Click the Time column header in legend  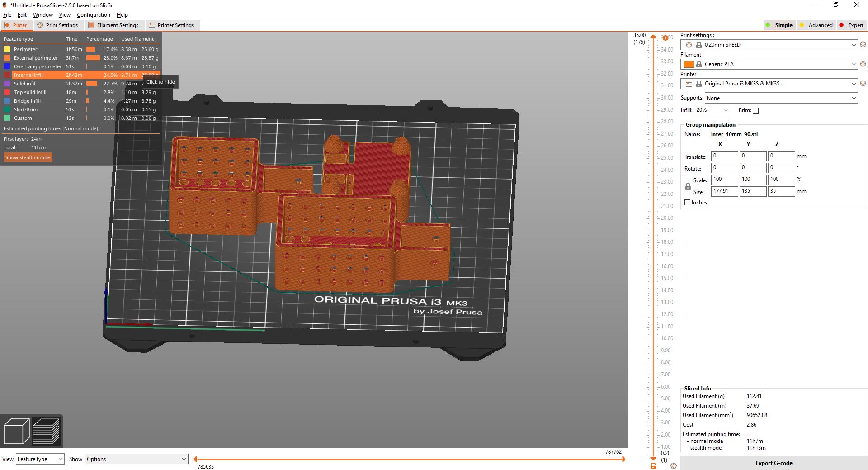71,39
